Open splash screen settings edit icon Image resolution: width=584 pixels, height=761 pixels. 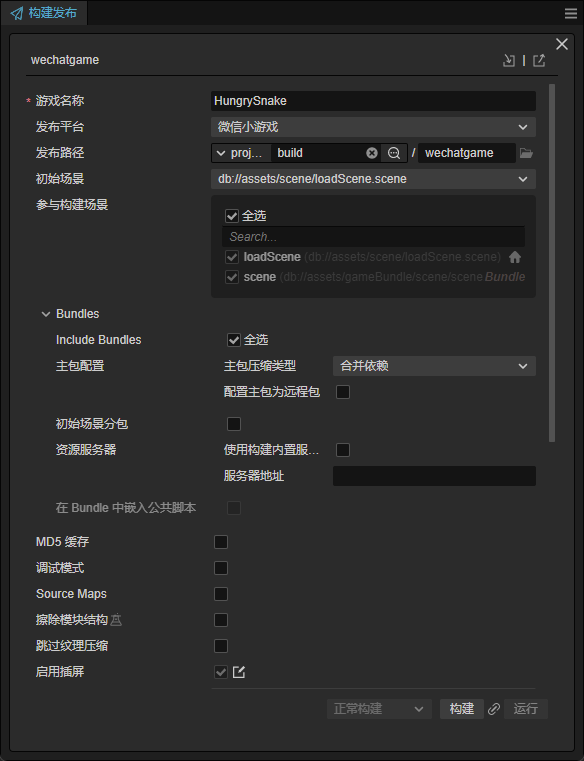[x=239, y=672]
